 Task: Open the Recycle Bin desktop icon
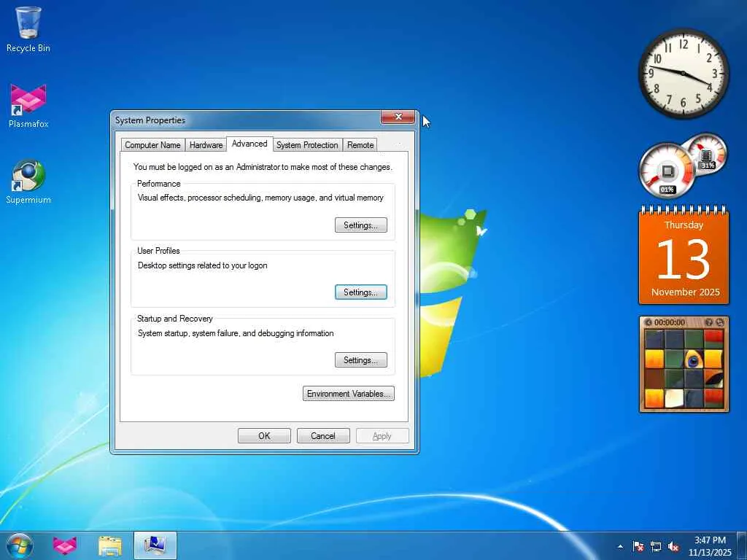click(28, 29)
